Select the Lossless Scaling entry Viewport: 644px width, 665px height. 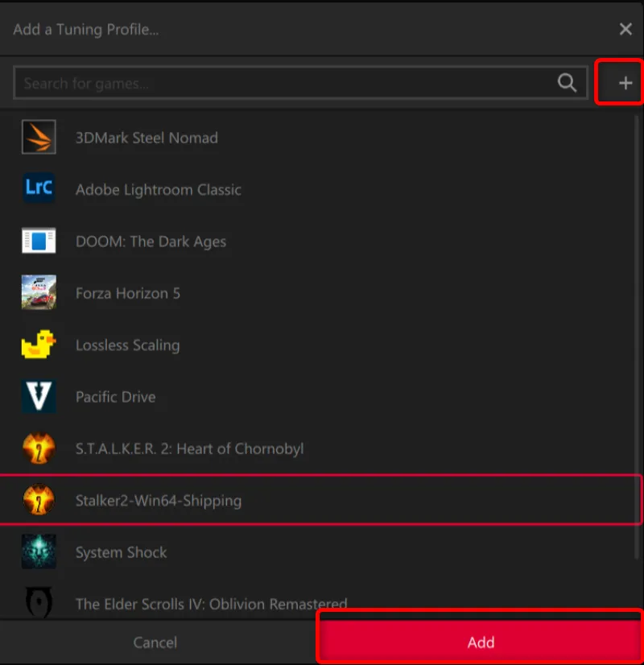point(317,345)
